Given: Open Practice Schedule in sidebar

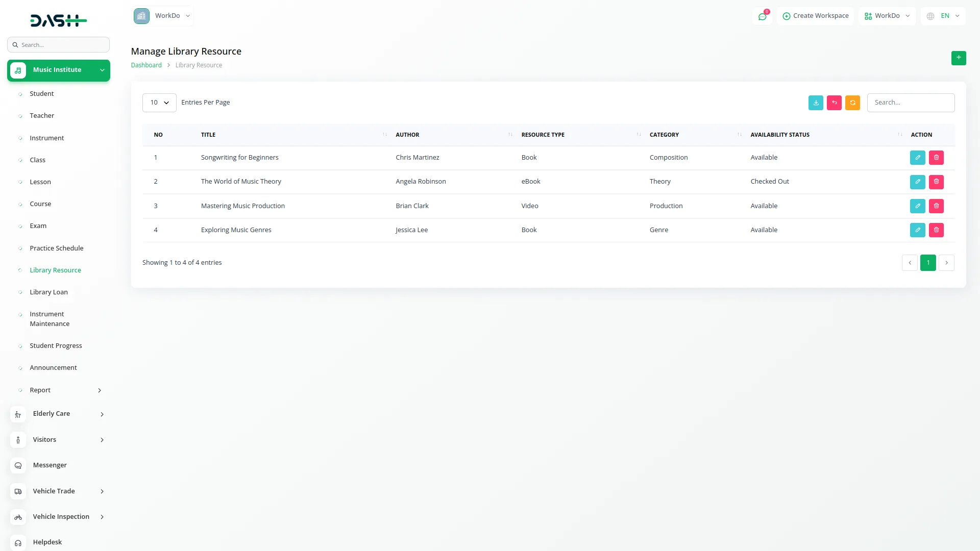Looking at the screenshot, I should [x=56, y=248].
